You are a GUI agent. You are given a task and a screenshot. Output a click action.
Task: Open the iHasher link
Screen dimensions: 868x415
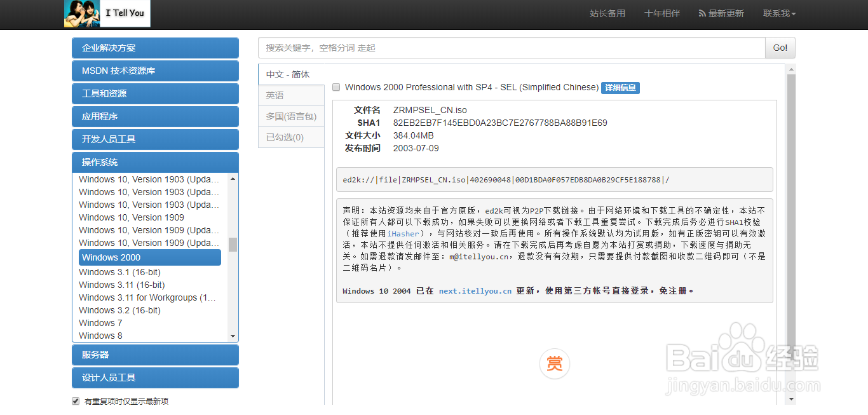click(403, 234)
